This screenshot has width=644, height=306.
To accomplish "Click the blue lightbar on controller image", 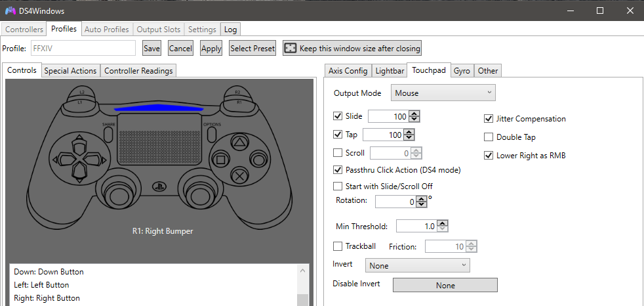I will click(159, 108).
